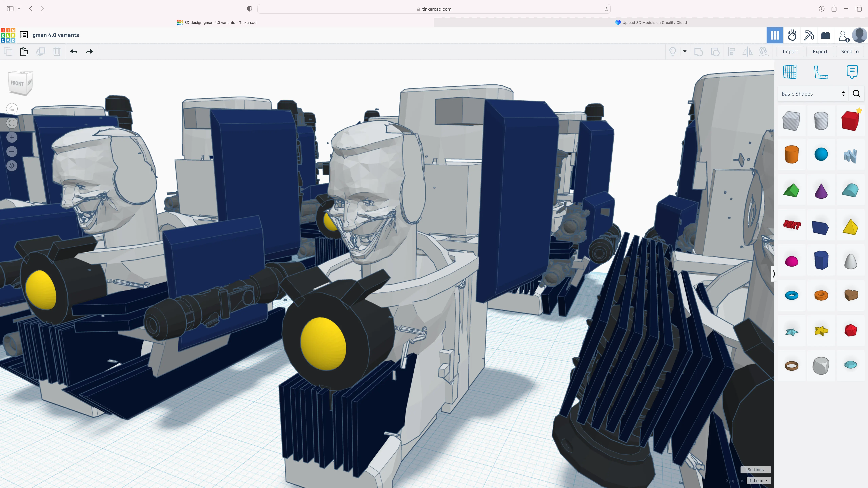Toggle perspective or orthographic view
The image size is (868, 488).
[x=12, y=165]
